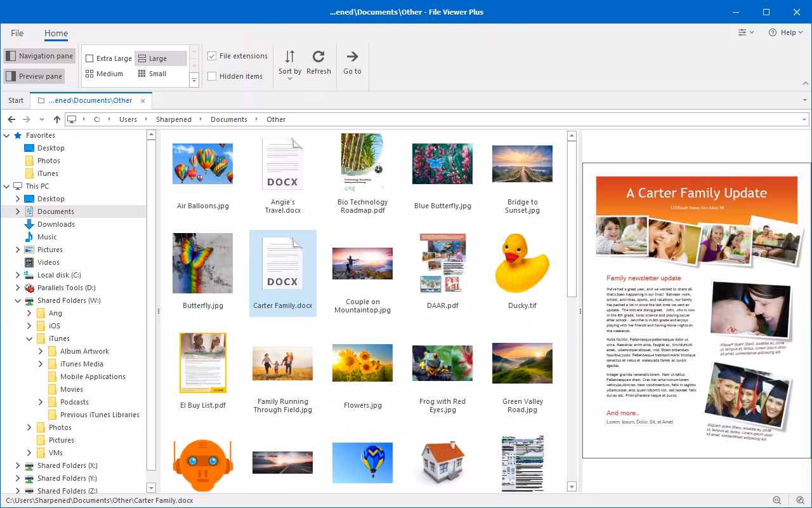Open the view size gallery dropdown arrow
This screenshot has height=508, width=812.
coord(193,79)
